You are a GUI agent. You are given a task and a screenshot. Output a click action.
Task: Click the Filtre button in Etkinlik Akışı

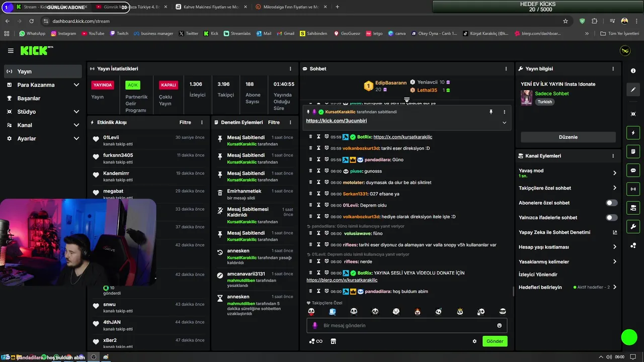tap(185, 122)
